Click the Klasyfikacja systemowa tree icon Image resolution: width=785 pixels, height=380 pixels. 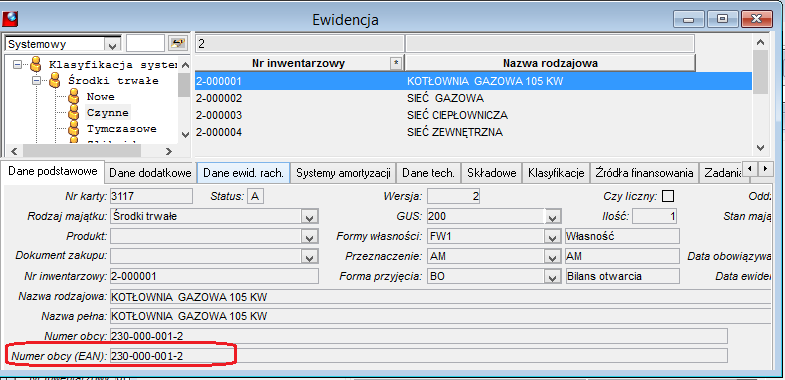[x=35, y=64]
